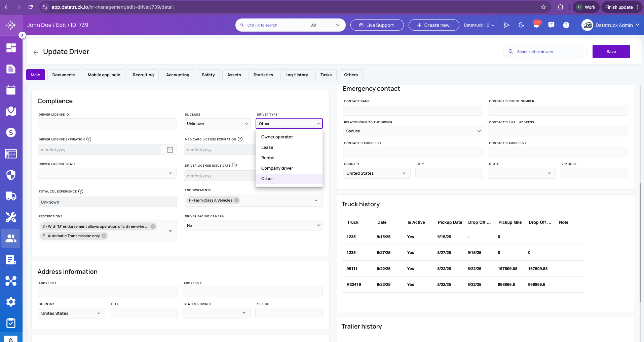Image resolution: width=644 pixels, height=342 pixels.
Task: Open the chat messages icon
Action: pyautogui.click(x=551, y=25)
